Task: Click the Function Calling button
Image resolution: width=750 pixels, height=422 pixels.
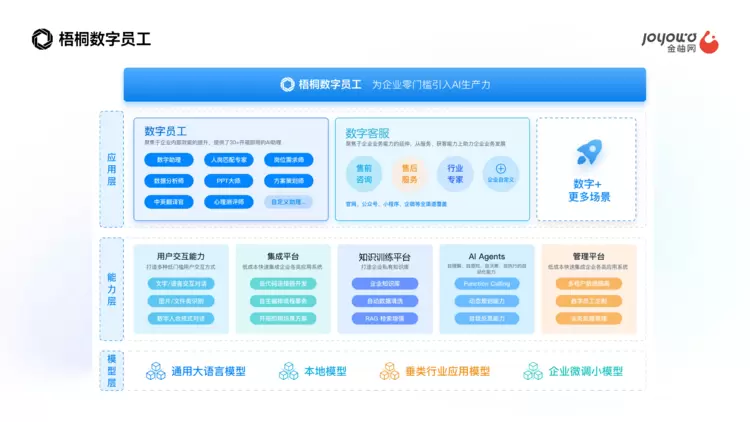Action: pos(487,284)
